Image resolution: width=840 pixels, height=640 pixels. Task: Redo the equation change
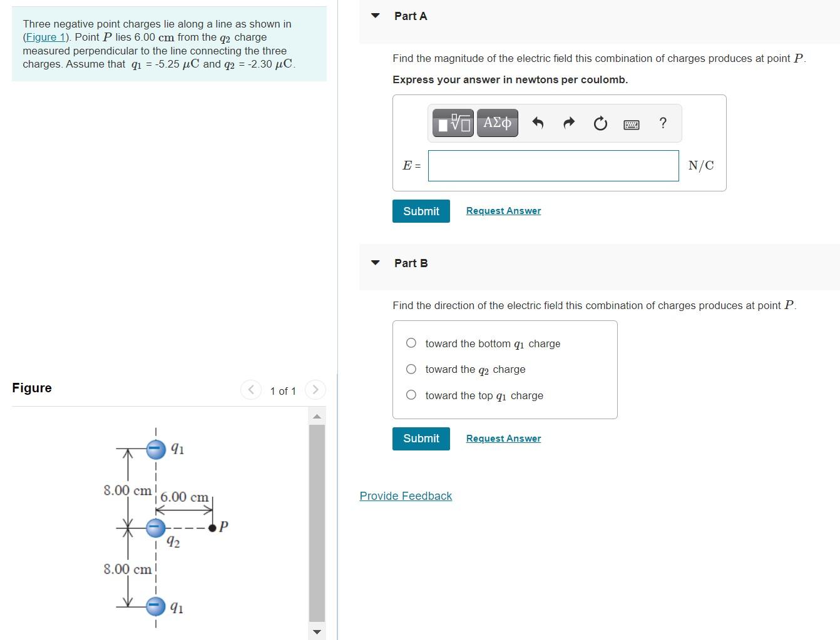568,123
